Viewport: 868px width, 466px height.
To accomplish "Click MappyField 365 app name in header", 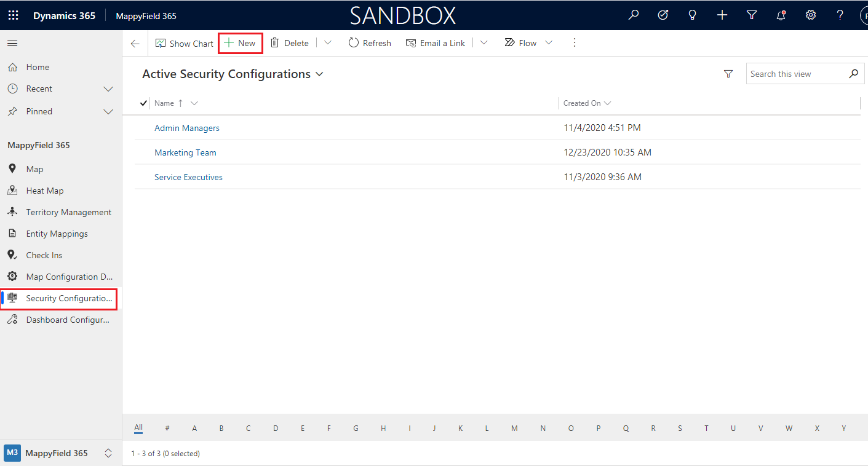I will [x=146, y=16].
